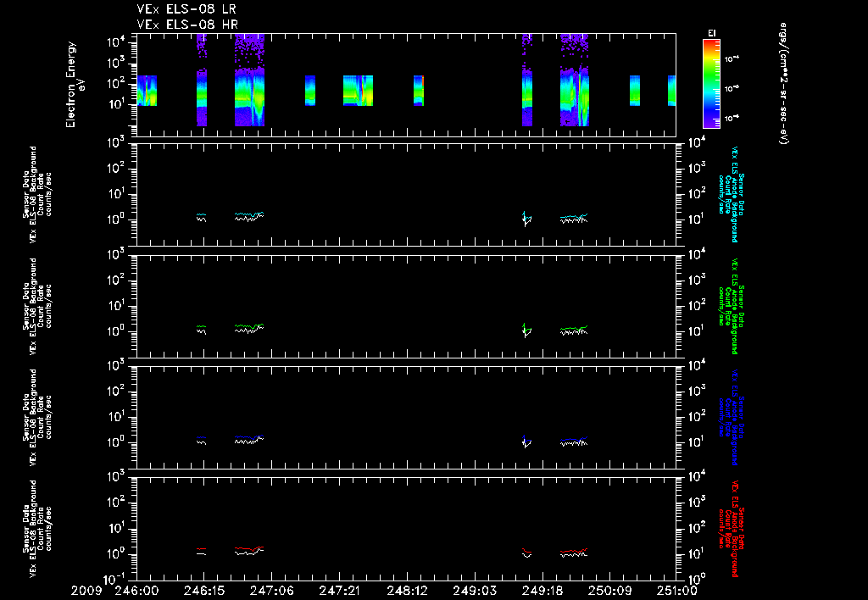This screenshot has height=600, width=868.
Task: Click the "247:21" time axis label
Action: (x=339, y=592)
